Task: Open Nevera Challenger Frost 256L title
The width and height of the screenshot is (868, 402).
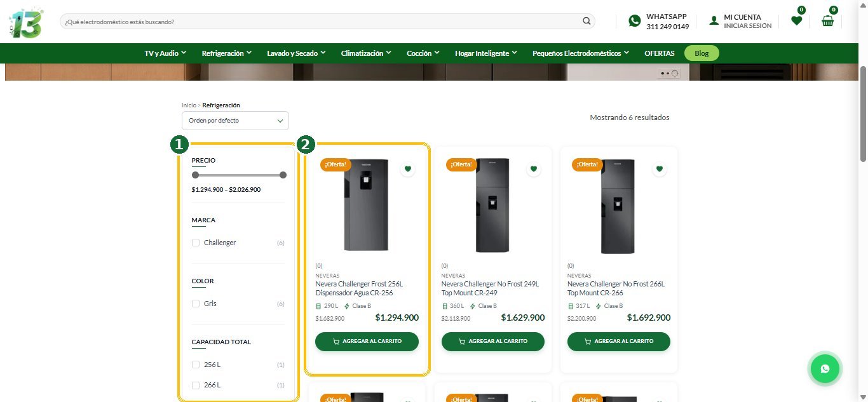Action: coord(360,288)
